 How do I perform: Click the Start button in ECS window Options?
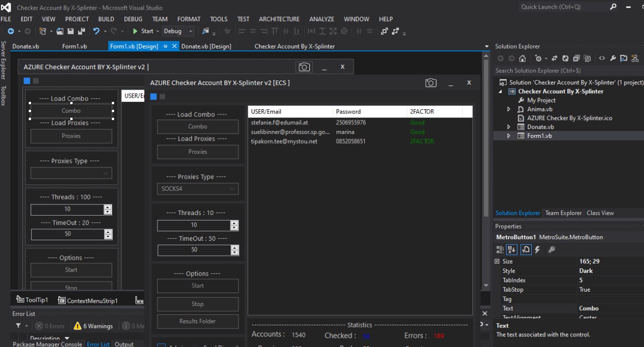point(198,286)
